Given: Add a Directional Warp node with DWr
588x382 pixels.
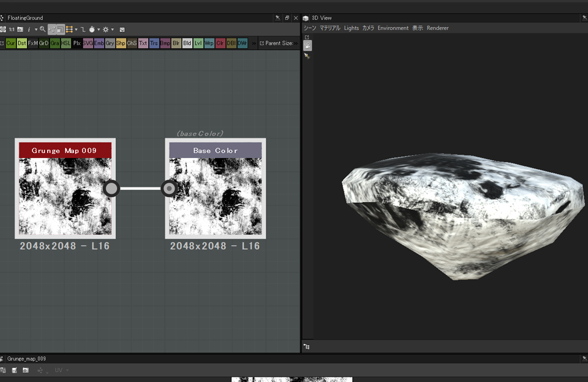Looking at the screenshot, I should click(x=242, y=43).
